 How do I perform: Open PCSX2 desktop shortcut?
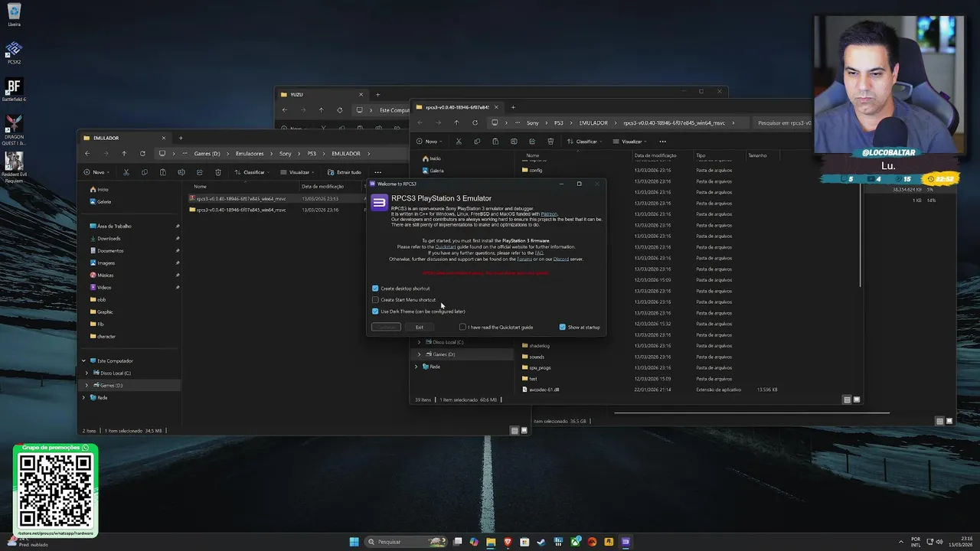pos(14,53)
